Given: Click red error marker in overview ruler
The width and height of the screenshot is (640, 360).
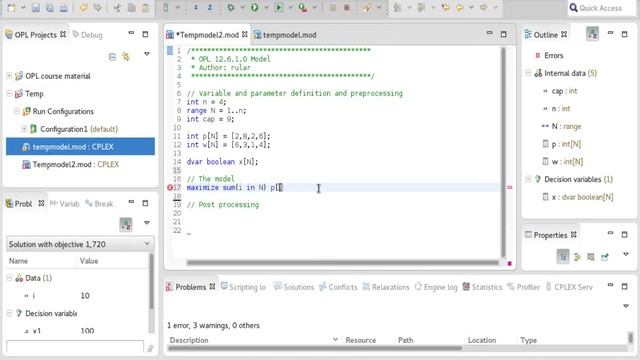Looking at the screenshot, I should click(509, 187).
